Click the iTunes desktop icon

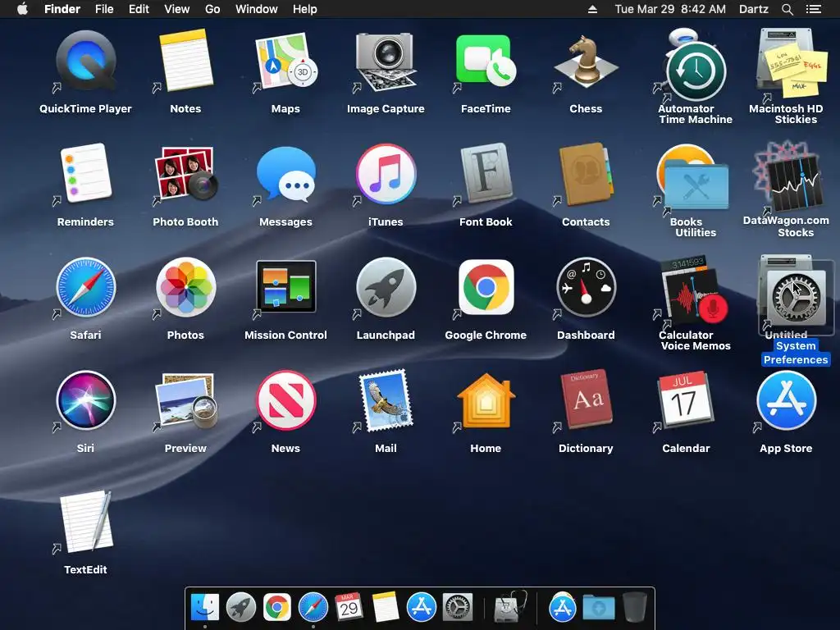(386, 173)
